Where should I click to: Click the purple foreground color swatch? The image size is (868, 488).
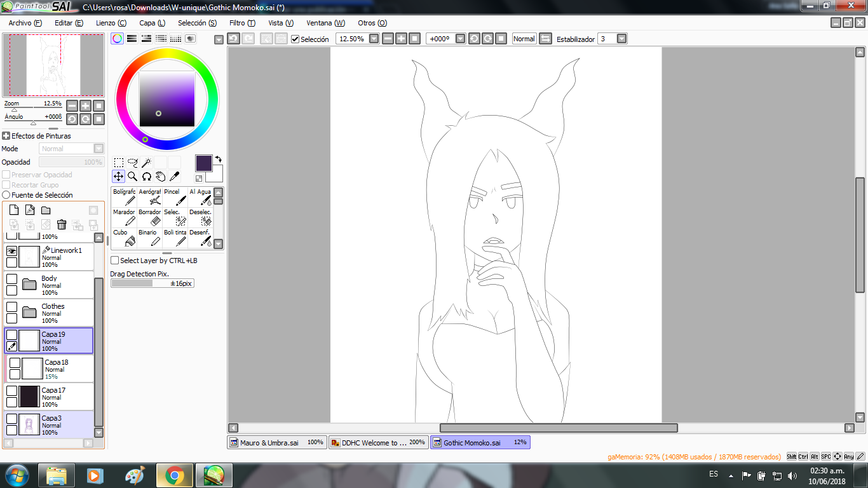(x=204, y=163)
